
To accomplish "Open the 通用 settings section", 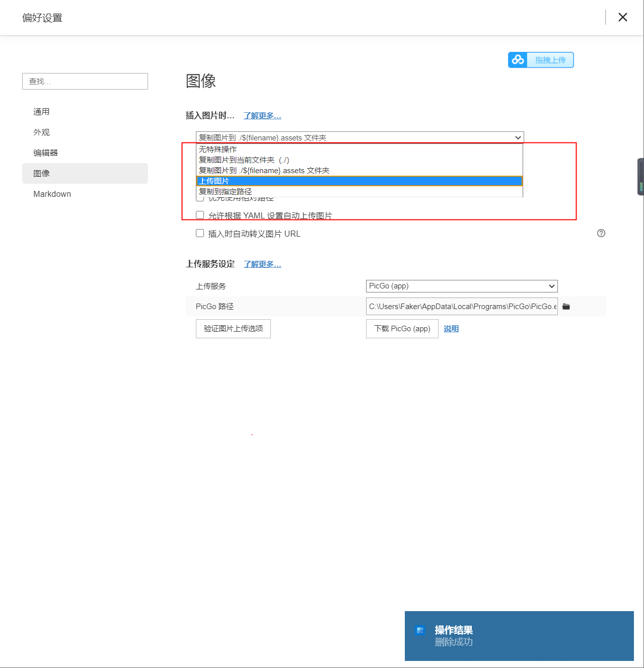I will [x=85, y=112].
